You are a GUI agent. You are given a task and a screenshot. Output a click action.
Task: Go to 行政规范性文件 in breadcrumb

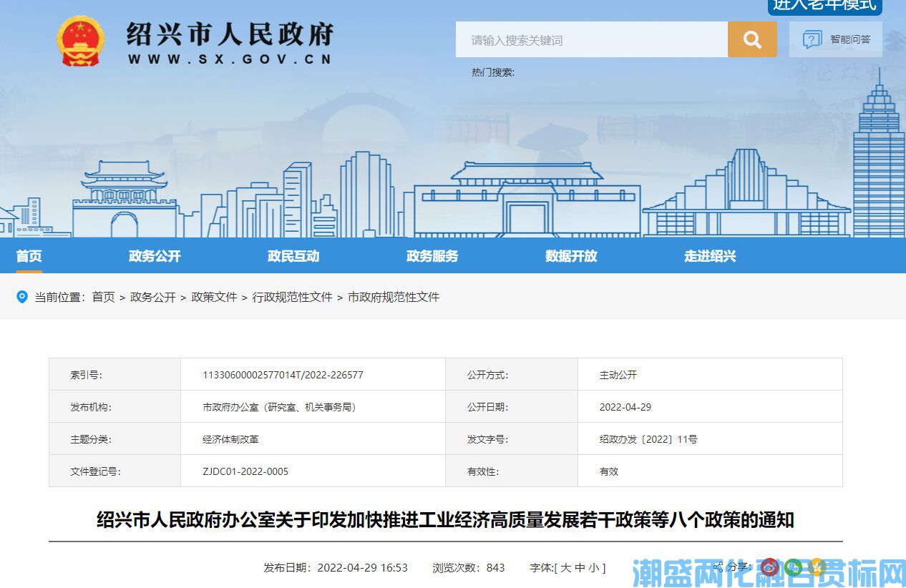(x=293, y=297)
